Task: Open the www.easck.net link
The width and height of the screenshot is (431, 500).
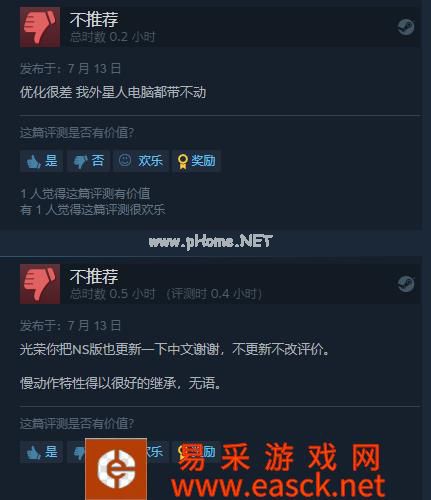Action: (x=278, y=486)
